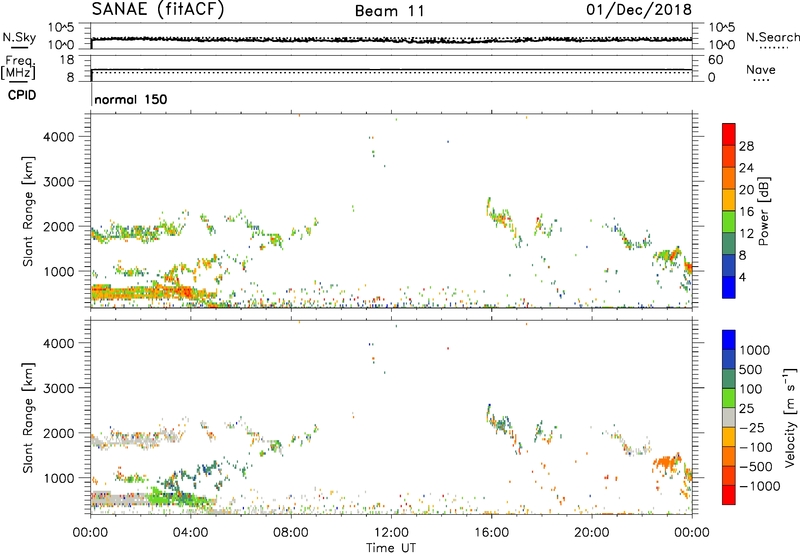Click the "16:00" time axis tick

pos(491,533)
